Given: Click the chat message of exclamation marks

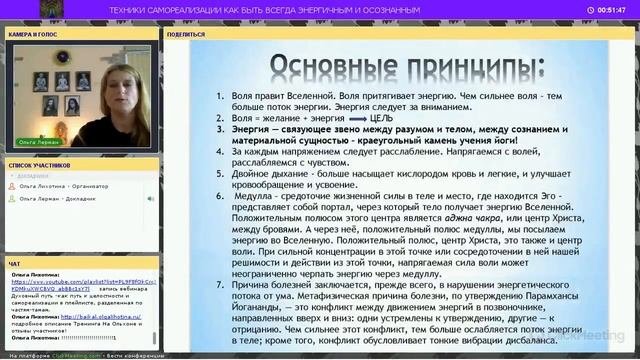Looking at the screenshot, I should (88, 338).
